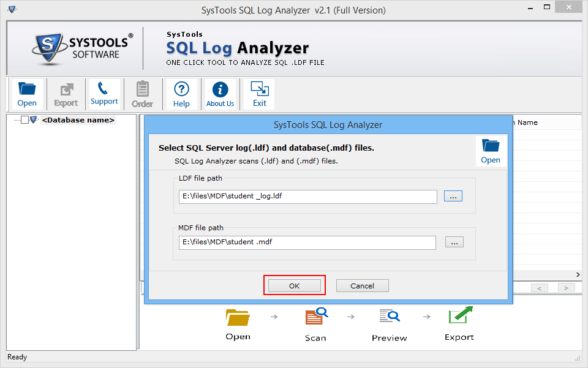588x368 pixels.
Task: Open the Order toolbar icon
Action: [143, 93]
